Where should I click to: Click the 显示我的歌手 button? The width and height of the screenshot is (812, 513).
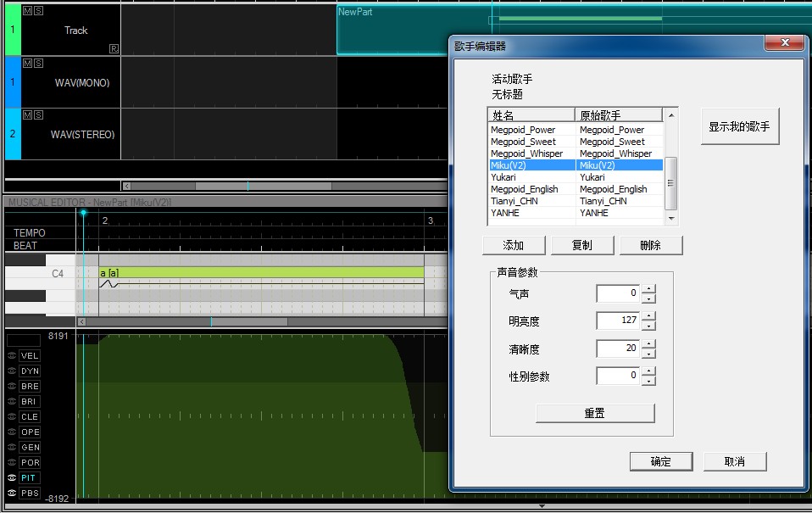coord(739,126)
